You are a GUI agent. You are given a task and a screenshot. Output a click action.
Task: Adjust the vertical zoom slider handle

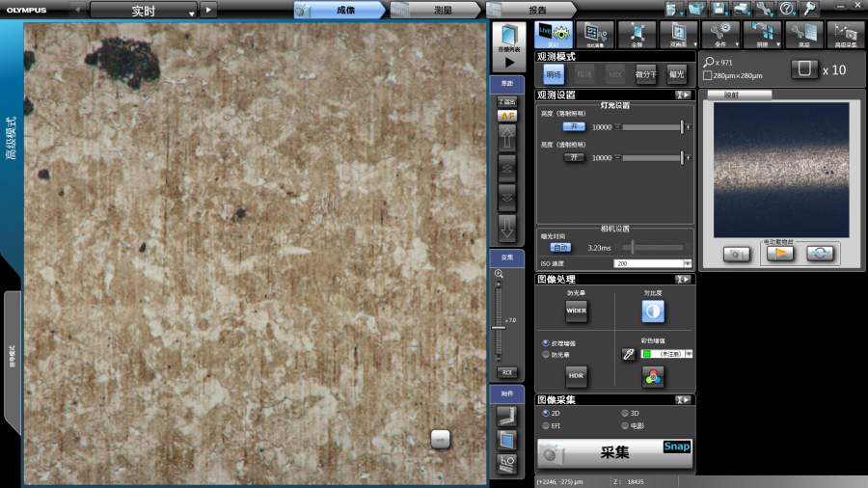(x=499, y=328)
